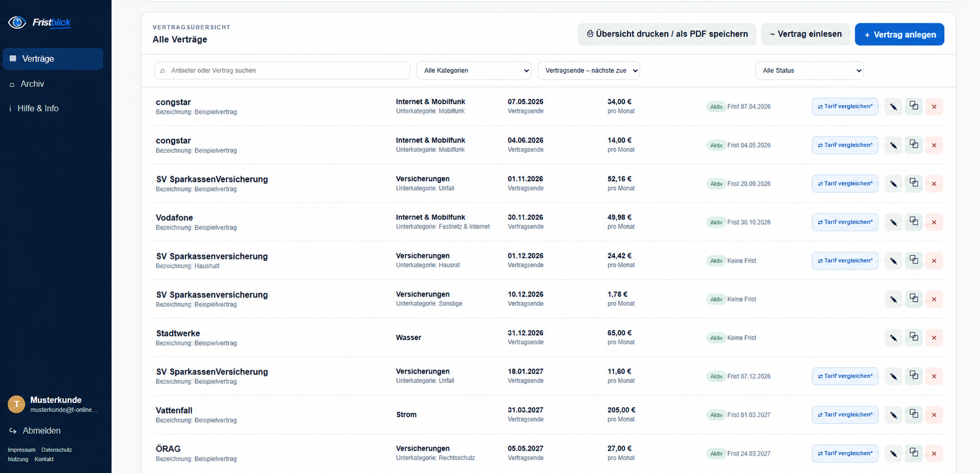Compare tariff for the Vattenfall contract
The image size is (980, 473).
click(x=845, y=415)
